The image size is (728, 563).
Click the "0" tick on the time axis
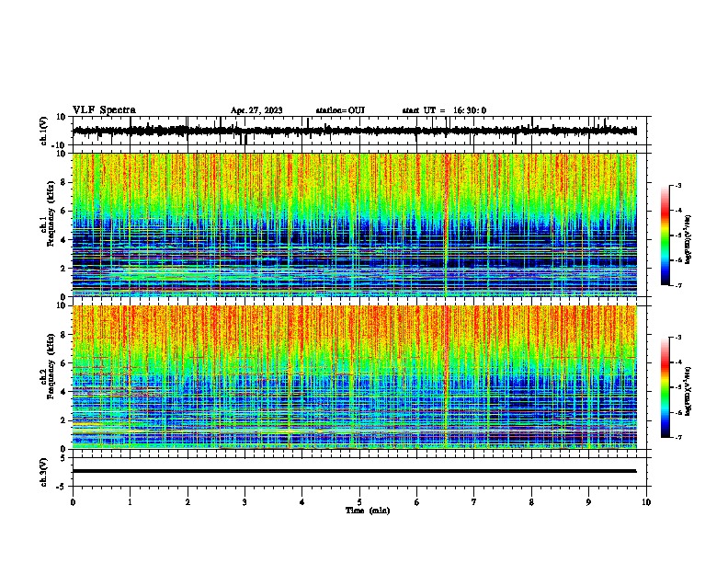coord(73,502)
